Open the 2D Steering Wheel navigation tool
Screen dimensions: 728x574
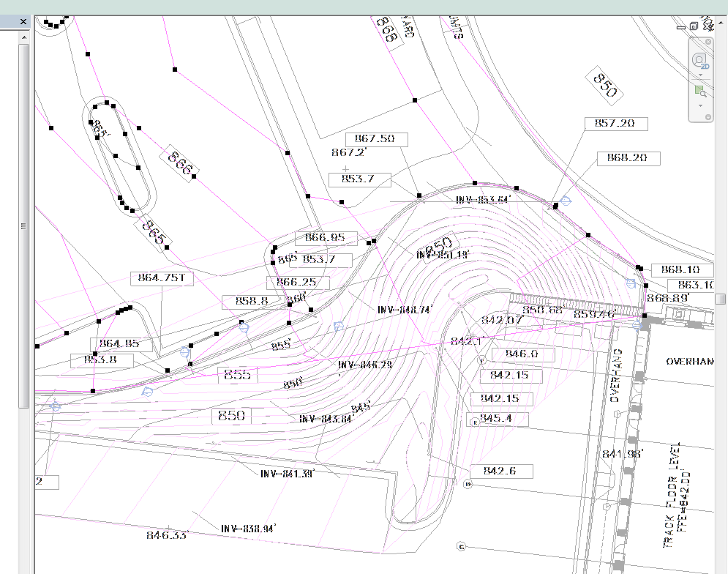[699, 61]
